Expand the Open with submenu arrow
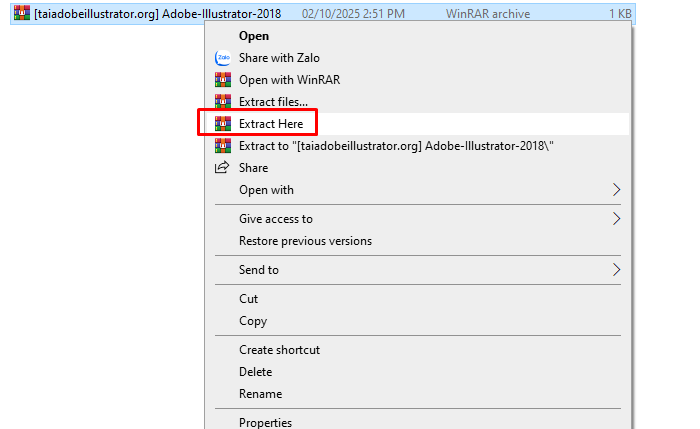The height and width of the screenshot is (429, 700). (616, 190)
